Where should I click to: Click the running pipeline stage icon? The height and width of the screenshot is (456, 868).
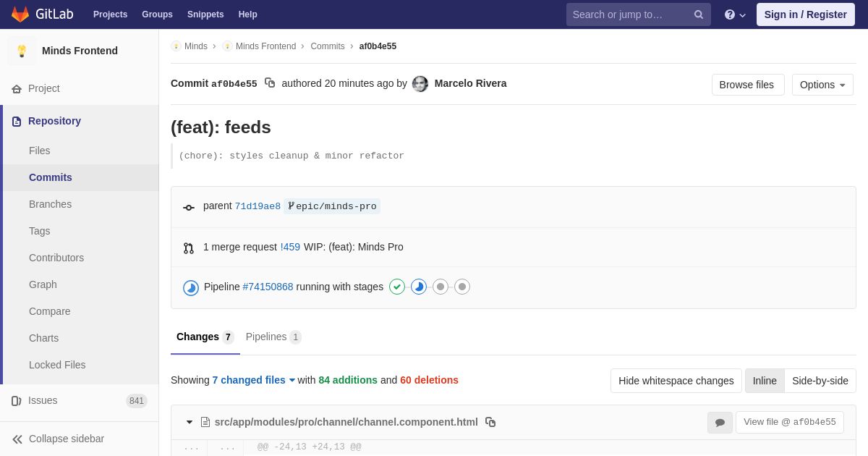tap(419, 287)
